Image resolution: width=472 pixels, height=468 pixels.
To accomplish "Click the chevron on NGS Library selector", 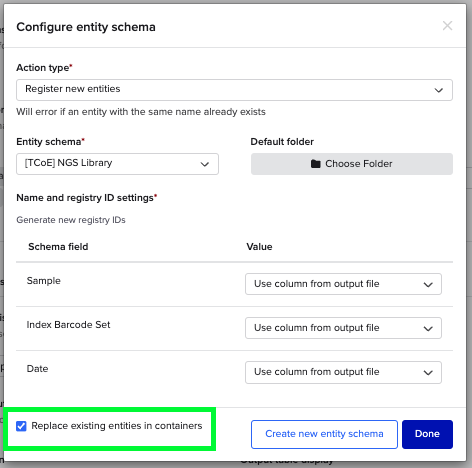I will coord(204,164).
